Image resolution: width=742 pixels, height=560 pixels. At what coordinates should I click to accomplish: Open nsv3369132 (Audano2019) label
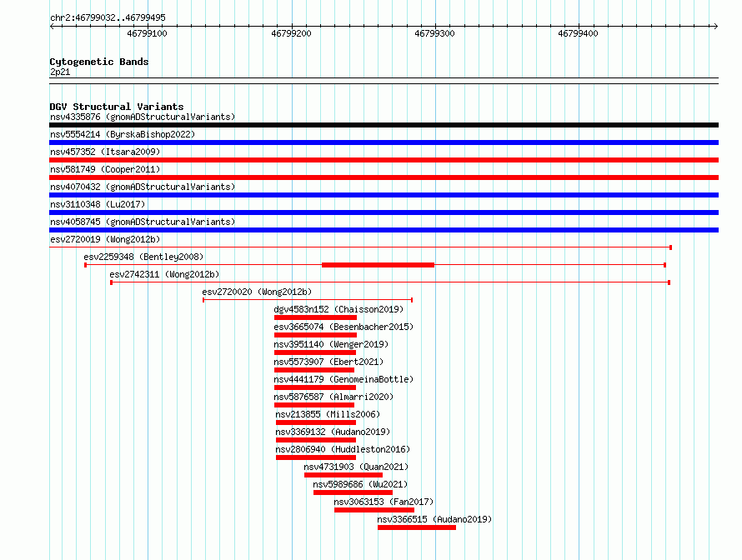coord(333,432)
